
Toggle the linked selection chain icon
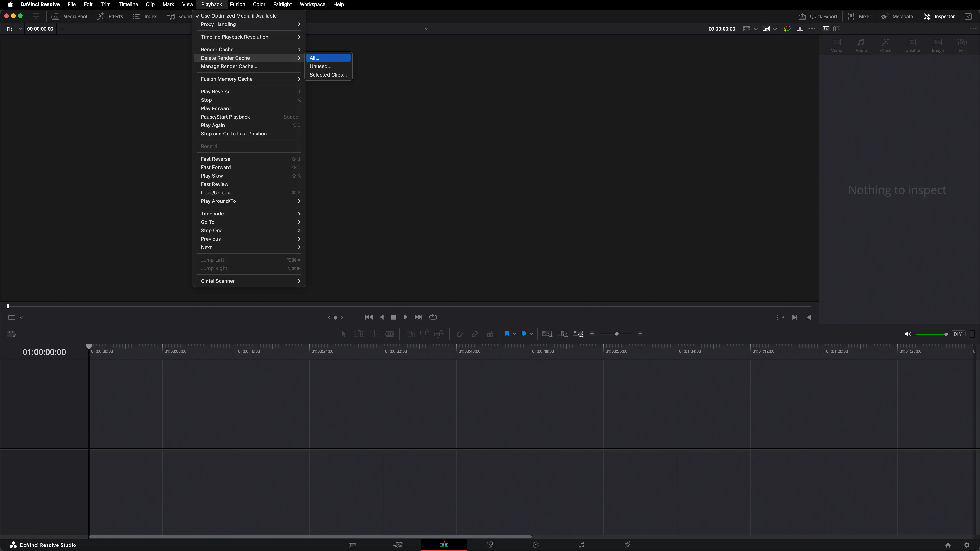[474, 334]
